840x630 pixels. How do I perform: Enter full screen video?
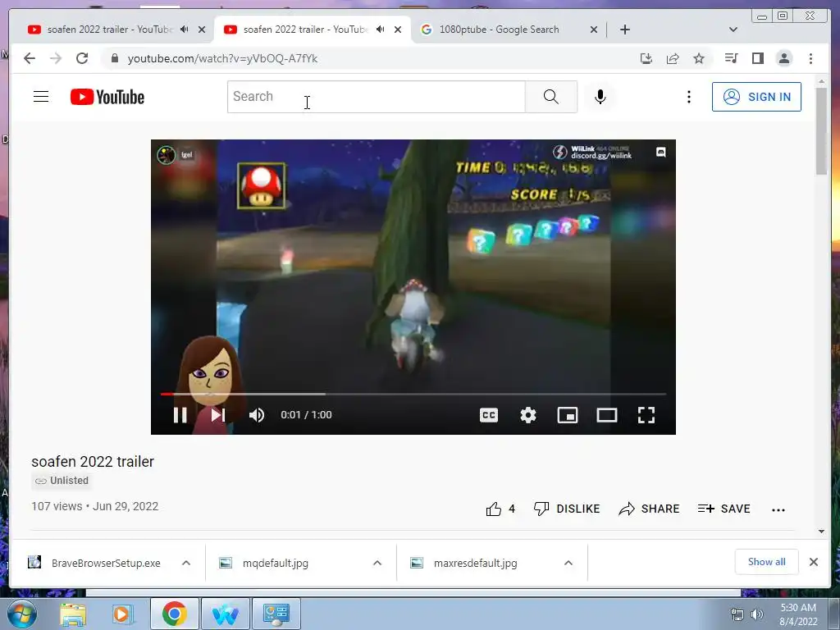click(646, 414)
